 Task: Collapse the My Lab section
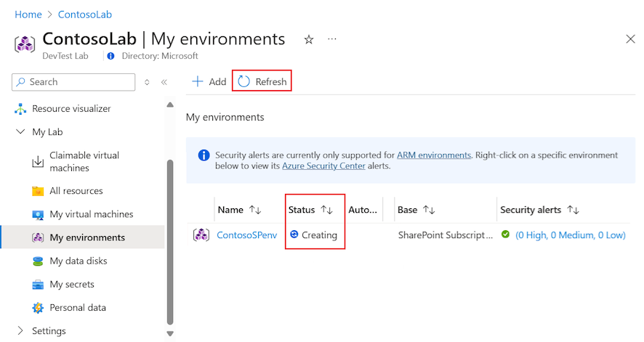click(x=20, y=131)
